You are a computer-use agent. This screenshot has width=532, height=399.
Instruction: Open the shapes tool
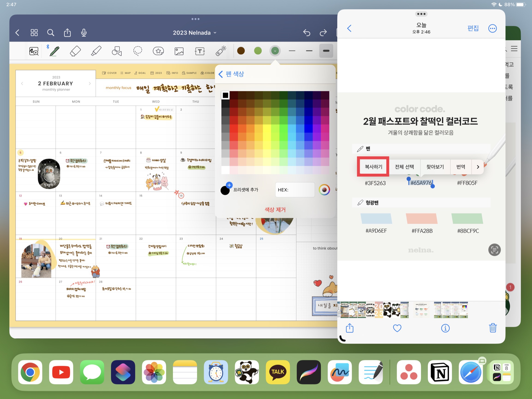click(117, 51)
